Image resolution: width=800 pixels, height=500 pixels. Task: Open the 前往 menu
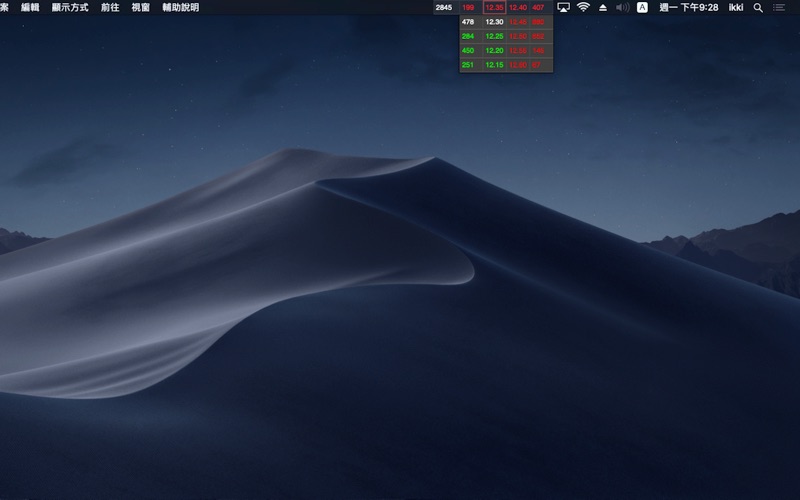[110, 7]
